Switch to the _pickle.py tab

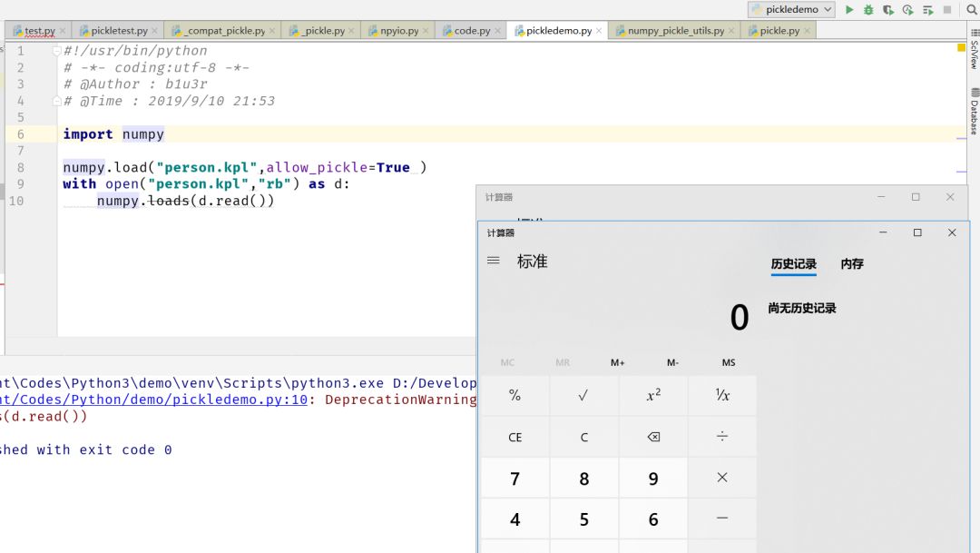click(322, 30)
